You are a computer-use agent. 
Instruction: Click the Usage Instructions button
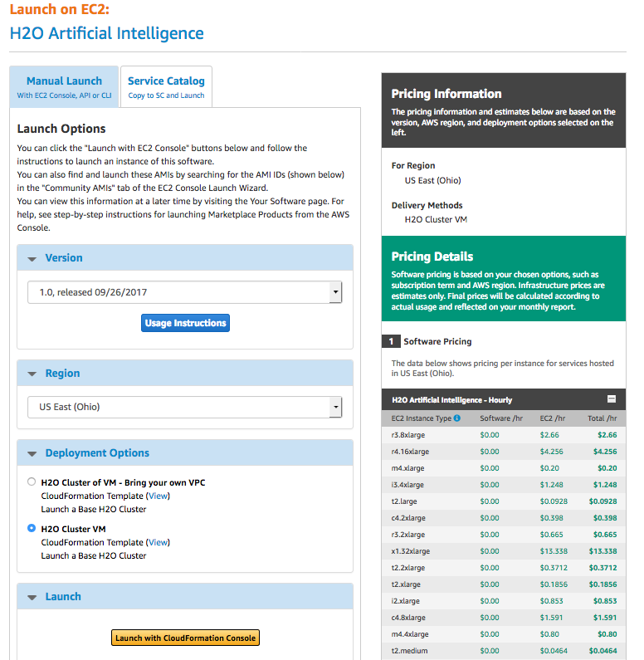(186, 323)
